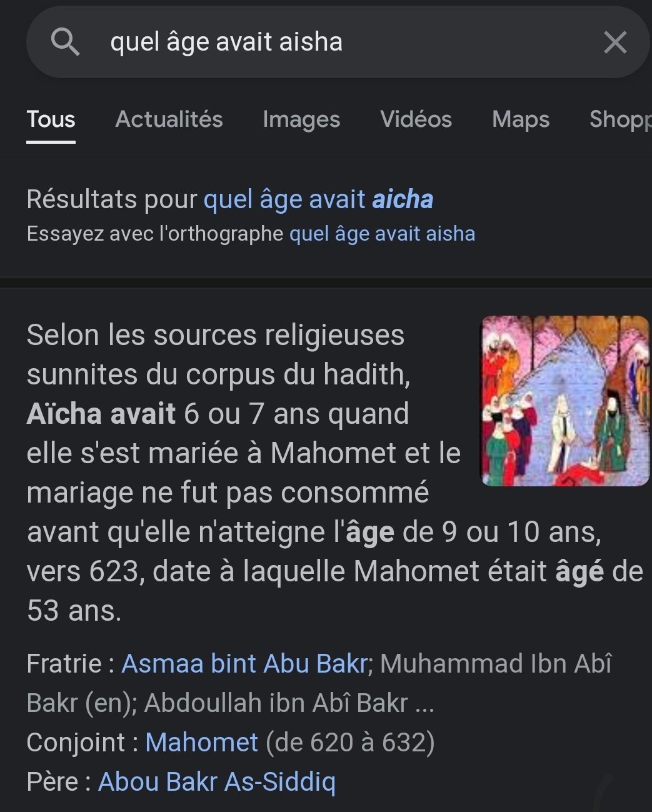This screenshot has height=812, width=652.
Task: Switch to the partially visible Shopping tab
Action: (619, 119)
